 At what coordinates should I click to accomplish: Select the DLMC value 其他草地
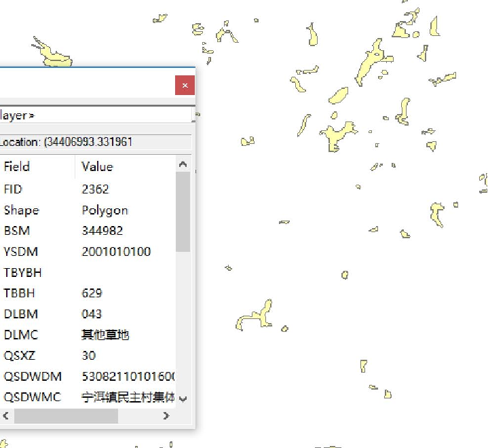[x=105, y=335]
